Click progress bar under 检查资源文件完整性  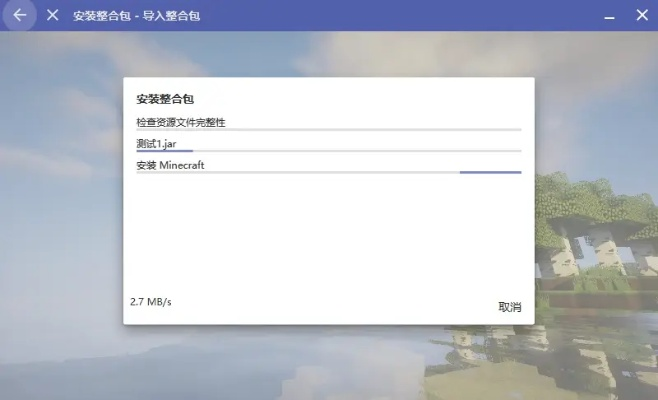[x=328, y=130]
